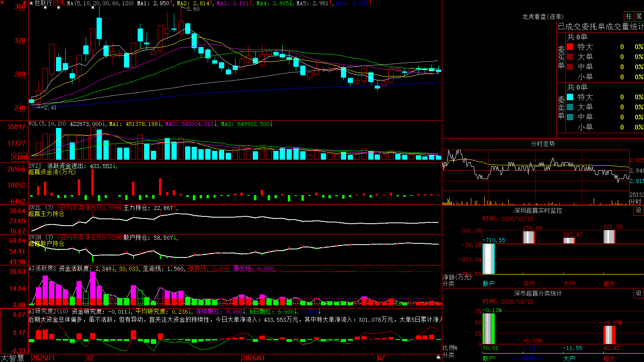
Task: Click the cyan 大户 label in 深市超赢分类统计
Action: point(569,358)
